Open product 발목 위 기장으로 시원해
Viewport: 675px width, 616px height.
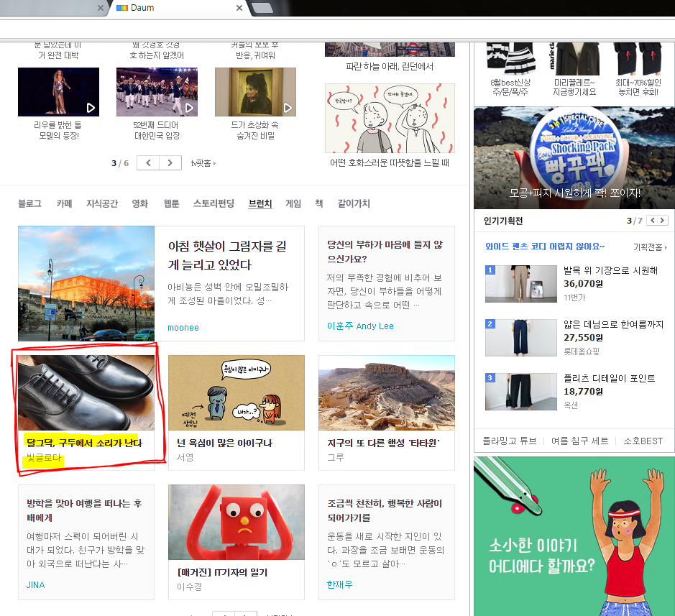click(x=611, y=270)
